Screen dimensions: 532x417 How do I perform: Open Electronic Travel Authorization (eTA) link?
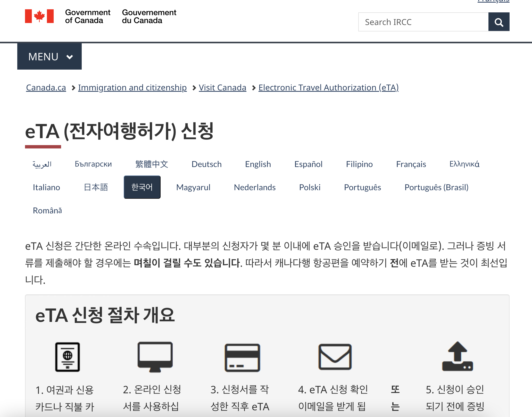[328, 88]
